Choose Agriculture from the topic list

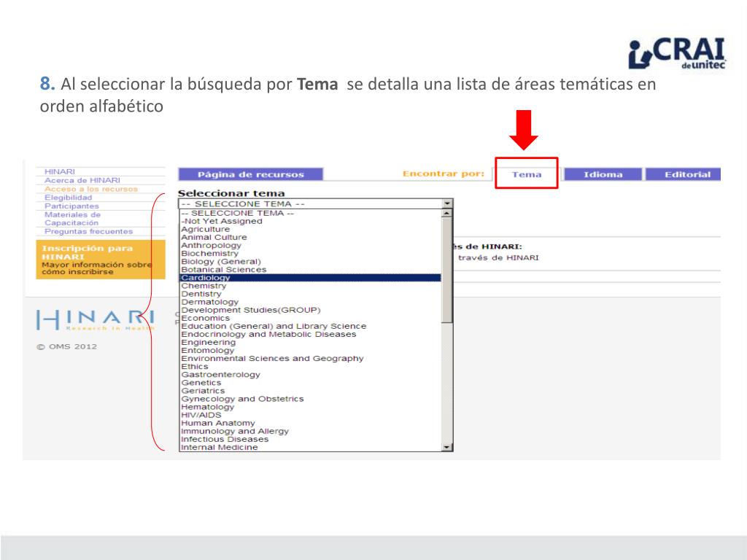(311, 230)
